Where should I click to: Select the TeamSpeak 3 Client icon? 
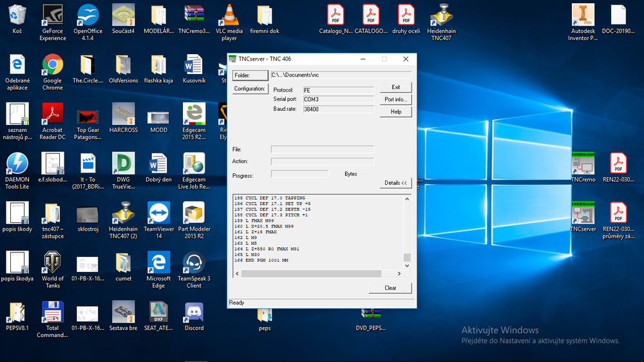pyautogui.click(x=194, y=263)
